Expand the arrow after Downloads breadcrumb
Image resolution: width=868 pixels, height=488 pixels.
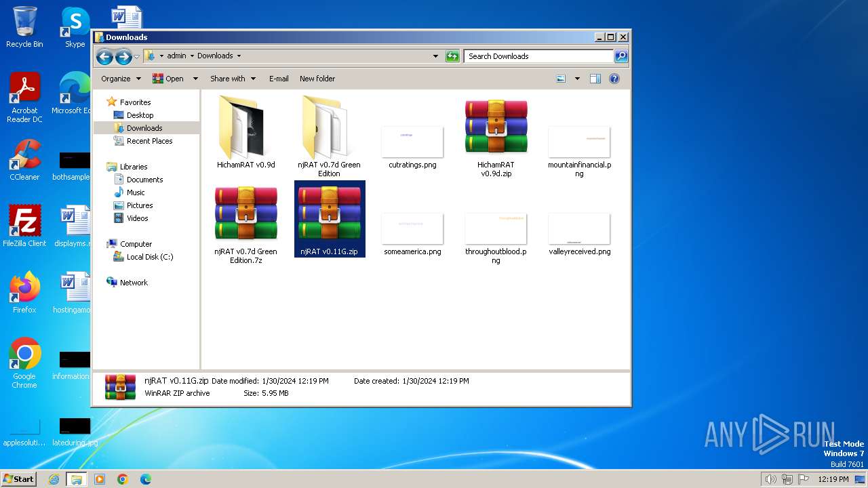coord(239,56)
